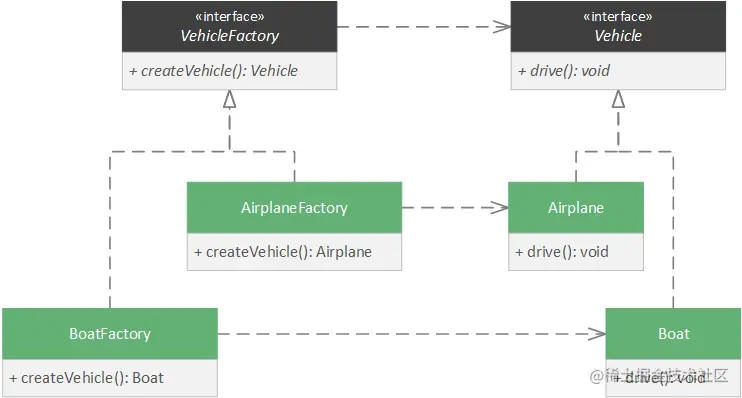Click the dependency arrowhead pointing to Vehicle interface
The width and height of the screenshot is (742, 398).
[502, 27]
